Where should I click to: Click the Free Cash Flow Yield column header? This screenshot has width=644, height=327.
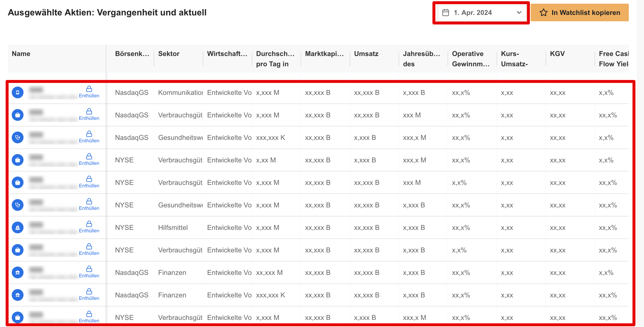point(613,59)
